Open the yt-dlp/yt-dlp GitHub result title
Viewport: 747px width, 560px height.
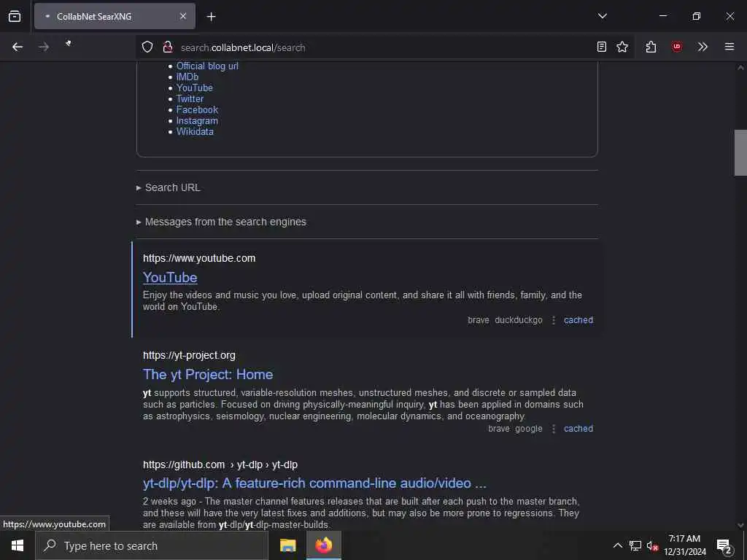tap(314, 483)
